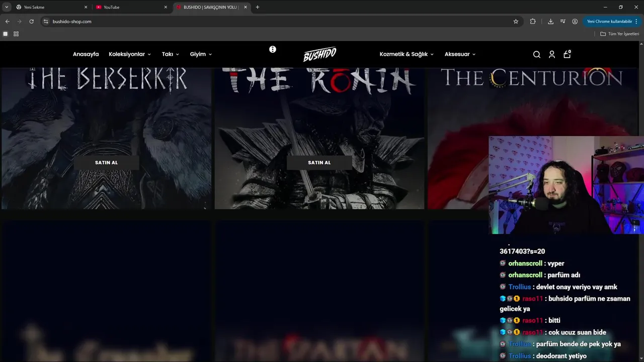Open The Berserker collection card
The width and height of the screenshot is (644, 362).
106,138
